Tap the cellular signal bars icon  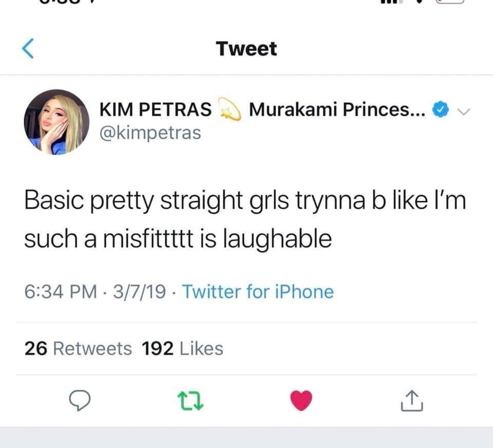(x=391, y=1)
